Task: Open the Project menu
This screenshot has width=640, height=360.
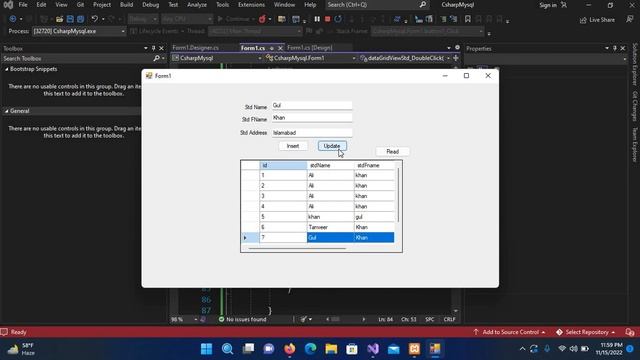Action: 102,5
